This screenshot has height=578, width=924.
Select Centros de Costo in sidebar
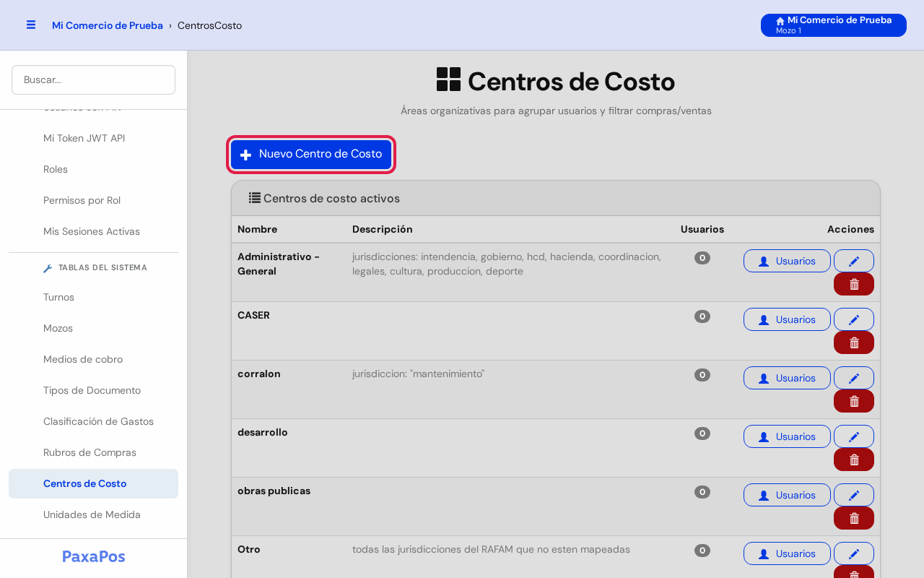coord(93,483)
